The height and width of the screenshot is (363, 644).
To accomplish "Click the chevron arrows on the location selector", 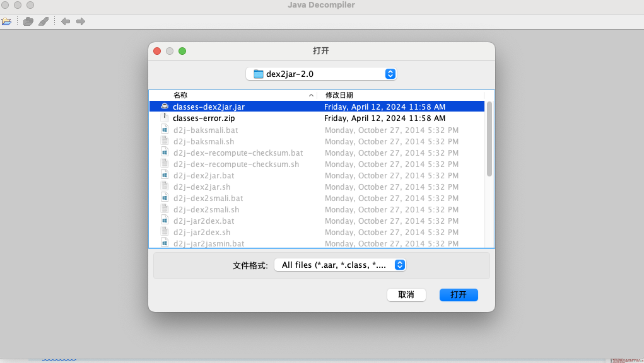I will (x=390, y=74).
